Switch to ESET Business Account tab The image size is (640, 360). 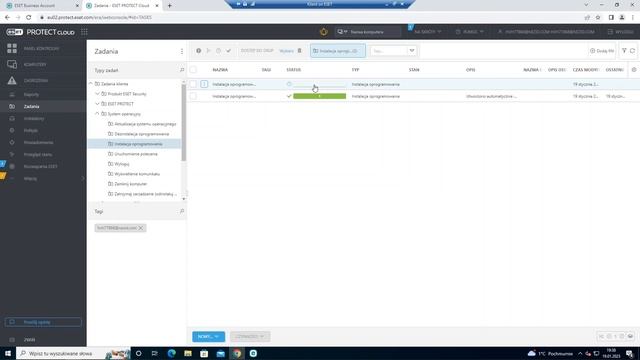point(42,6)
